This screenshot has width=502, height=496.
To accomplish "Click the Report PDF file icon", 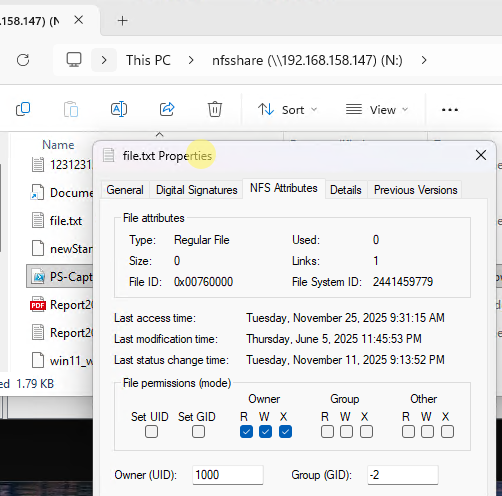I will point(38,304).
